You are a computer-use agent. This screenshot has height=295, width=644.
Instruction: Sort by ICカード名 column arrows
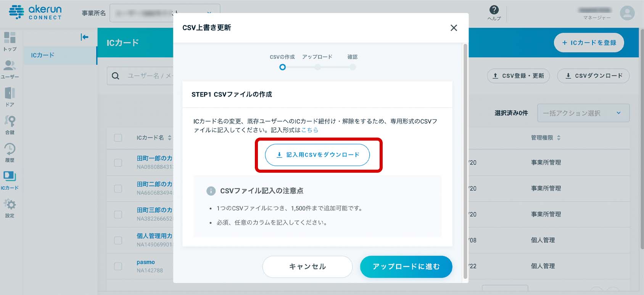pos(169,138)
